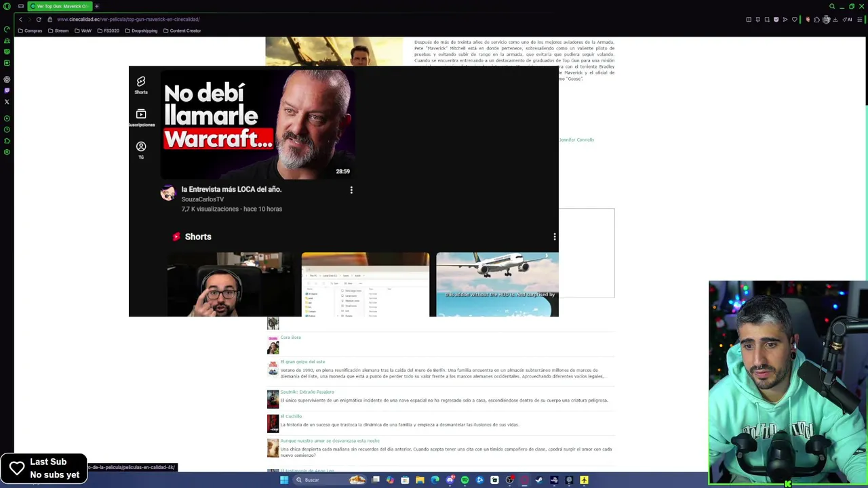Open the split-screen view icon
868x488 pixels.
click(x=749, y=19)
